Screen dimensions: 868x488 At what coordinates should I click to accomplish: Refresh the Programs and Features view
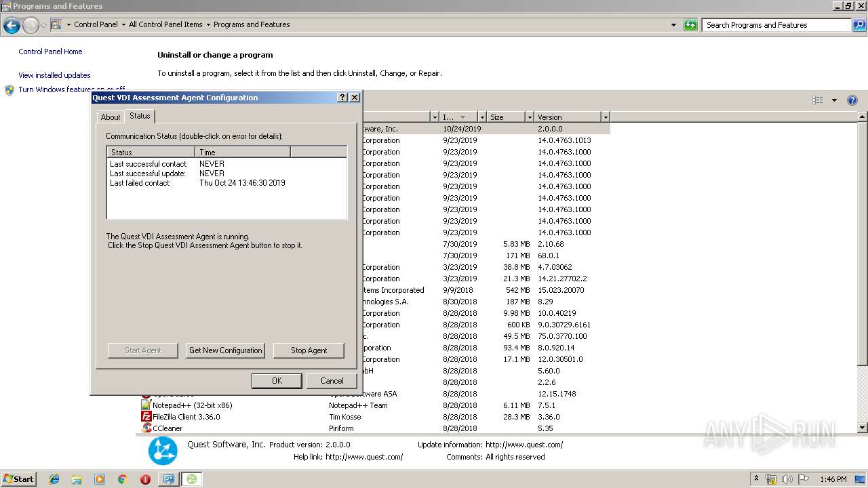[x=690, y=25]
